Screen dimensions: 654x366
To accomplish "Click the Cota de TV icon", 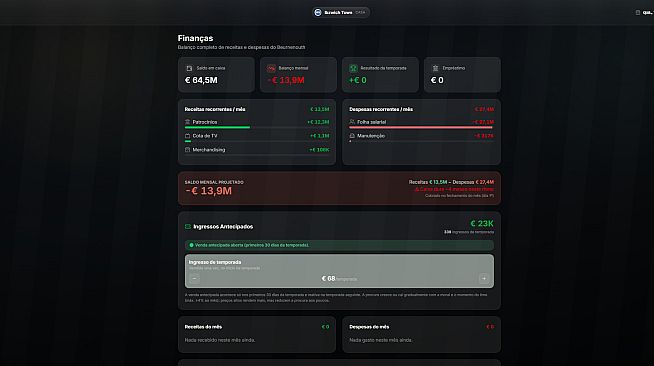I will (187, 136).
